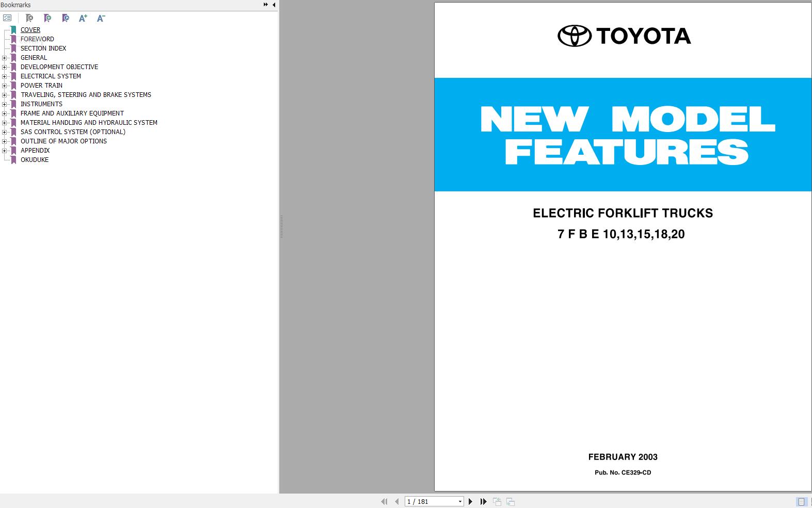This screenshot has width=812, height=508.
Task: Select POWER TRAIN bookmark label
Action: [x=41, y=86]
